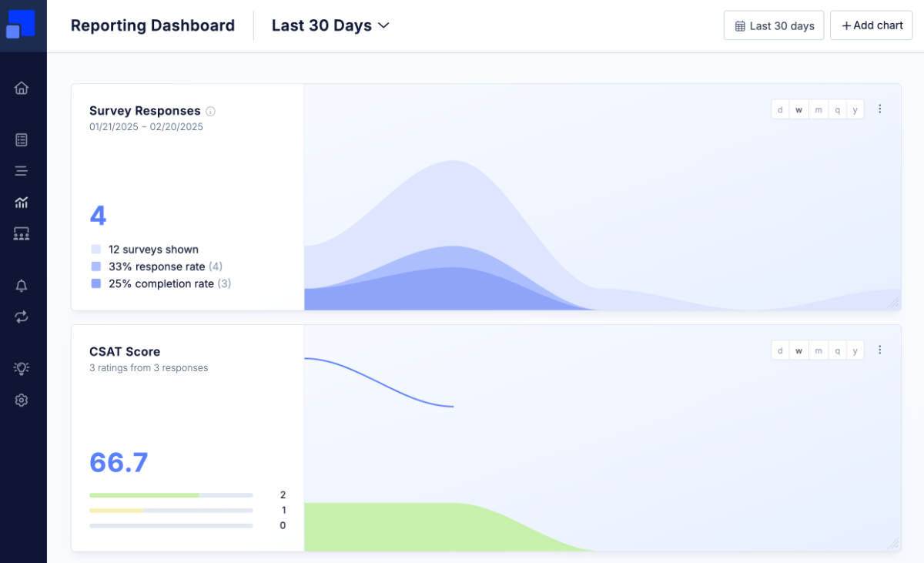Open the form list icon in the sidebar
The width and height of the screenshot is (924, 563).
22,139
